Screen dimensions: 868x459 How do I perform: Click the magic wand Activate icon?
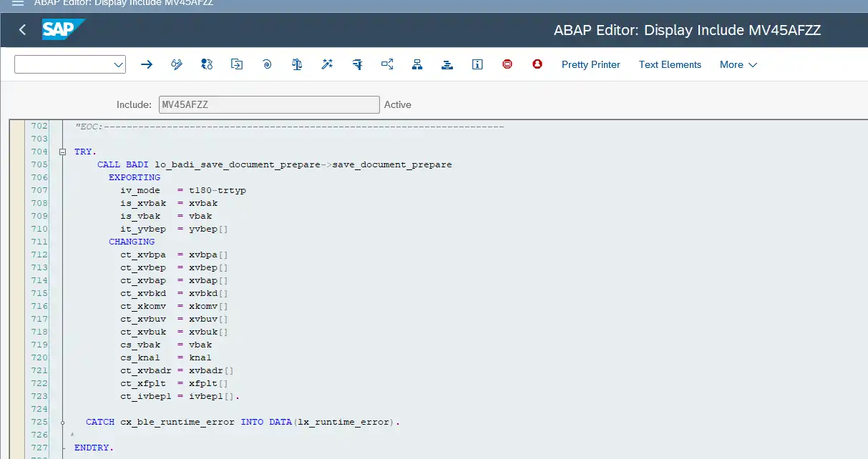point(327,64)
